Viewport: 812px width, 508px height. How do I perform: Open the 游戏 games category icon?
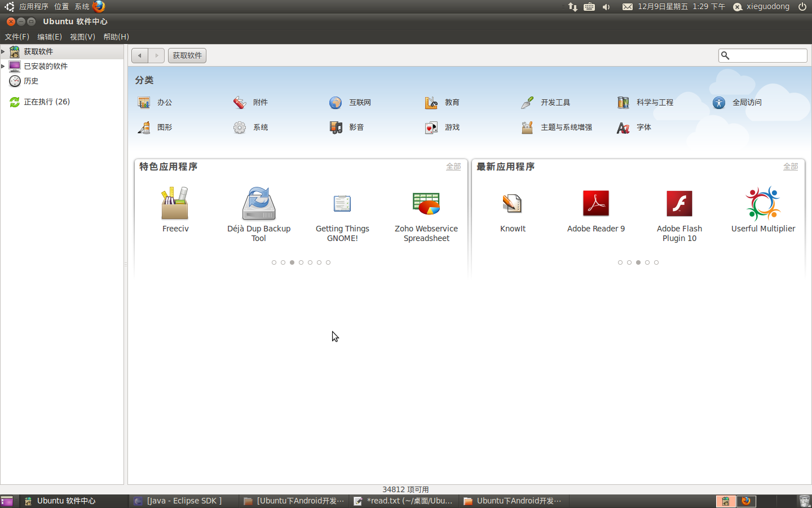431,128
